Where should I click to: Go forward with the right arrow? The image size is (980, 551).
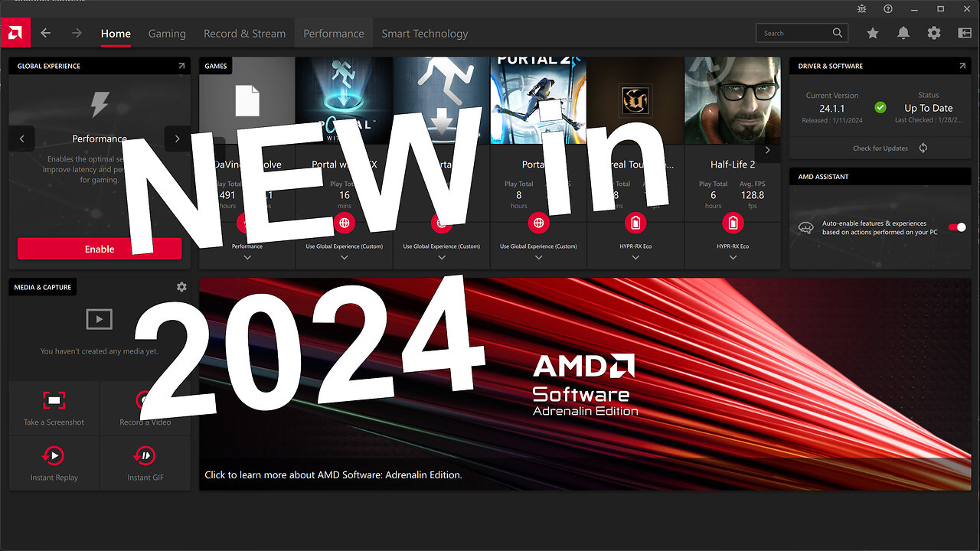tap(77, 33)
